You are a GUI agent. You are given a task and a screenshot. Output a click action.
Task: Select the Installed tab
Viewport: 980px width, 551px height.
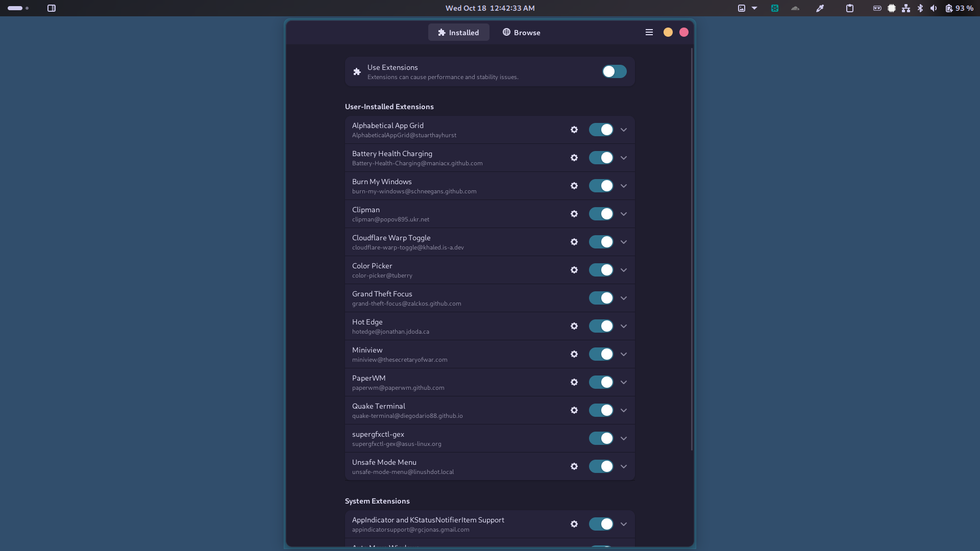(x=458, y=32)
